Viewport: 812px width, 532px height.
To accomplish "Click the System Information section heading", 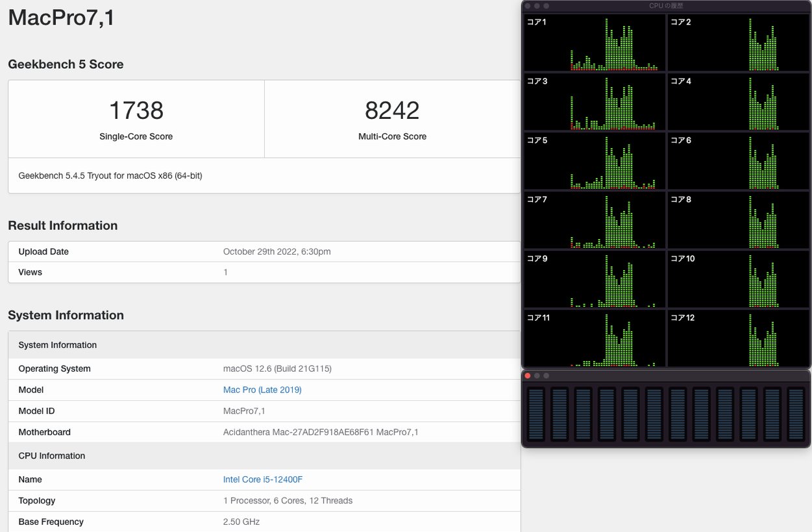I will pos(66,315).
